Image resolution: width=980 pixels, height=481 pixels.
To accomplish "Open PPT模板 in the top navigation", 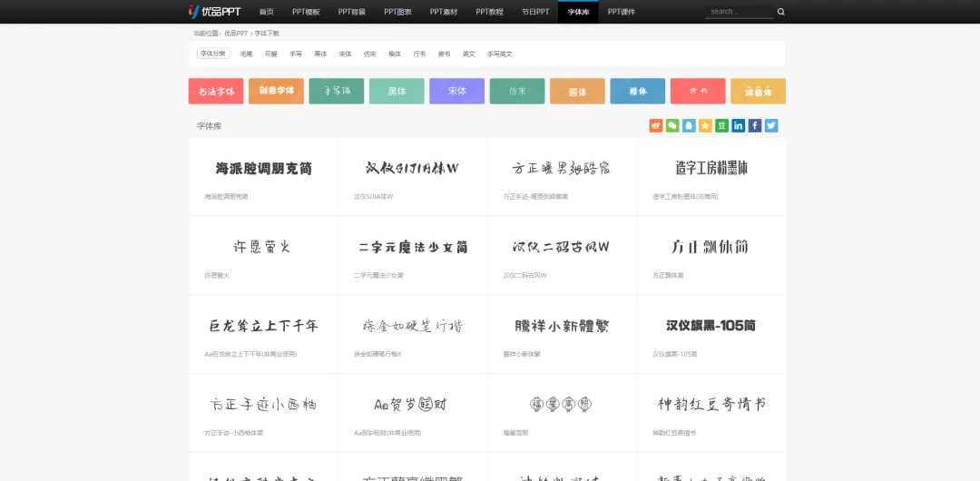I will pos(306,12).
